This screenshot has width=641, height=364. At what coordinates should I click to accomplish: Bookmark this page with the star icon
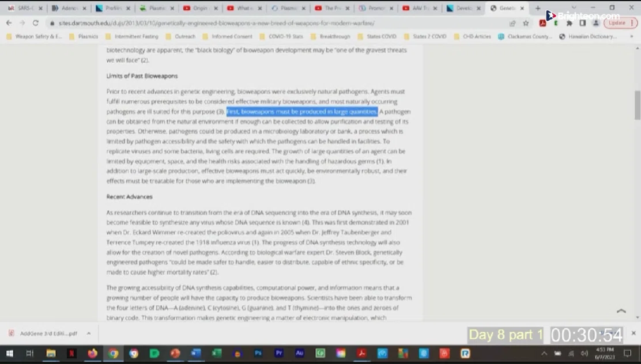(x=526, y=23)
